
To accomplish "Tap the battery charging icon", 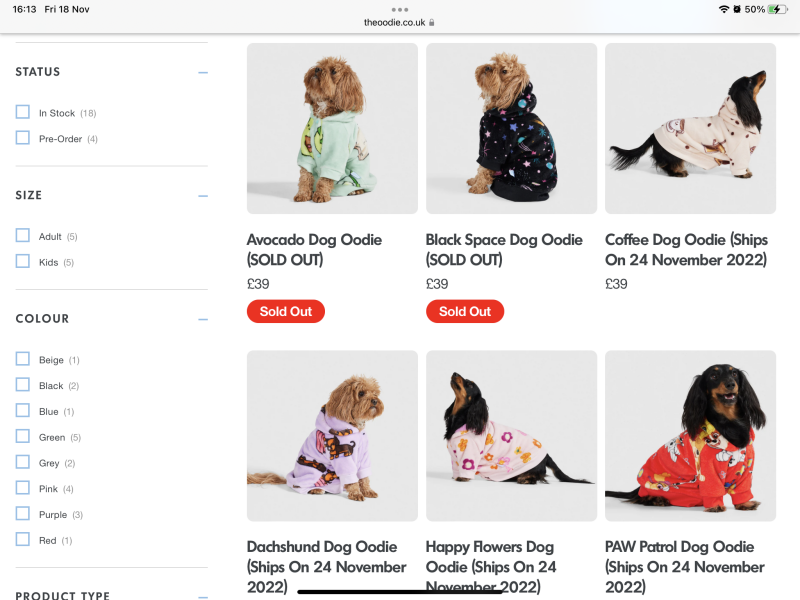I will (778, 9).
